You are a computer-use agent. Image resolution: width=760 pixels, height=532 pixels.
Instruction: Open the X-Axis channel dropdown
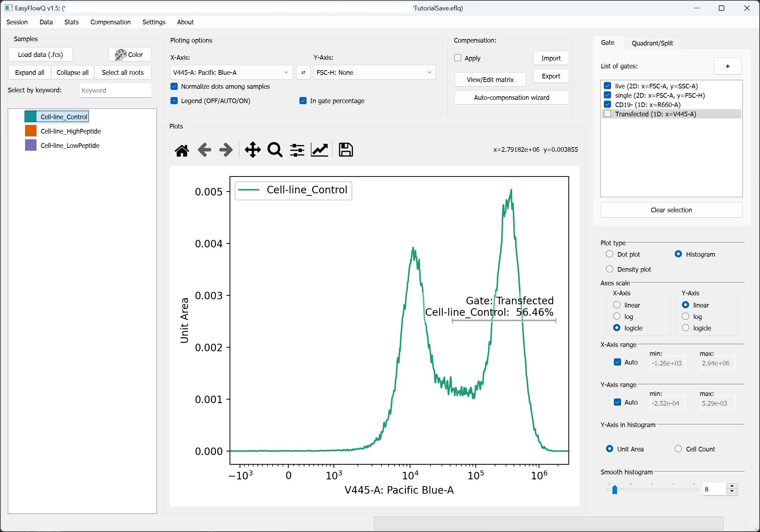click(231, 72)
